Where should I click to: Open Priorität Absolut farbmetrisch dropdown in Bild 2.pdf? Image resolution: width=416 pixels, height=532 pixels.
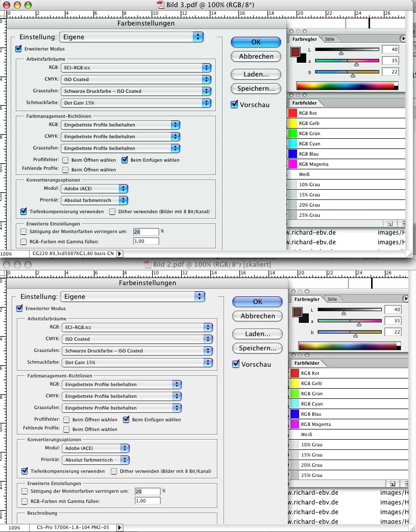click(x=95, y=460)
